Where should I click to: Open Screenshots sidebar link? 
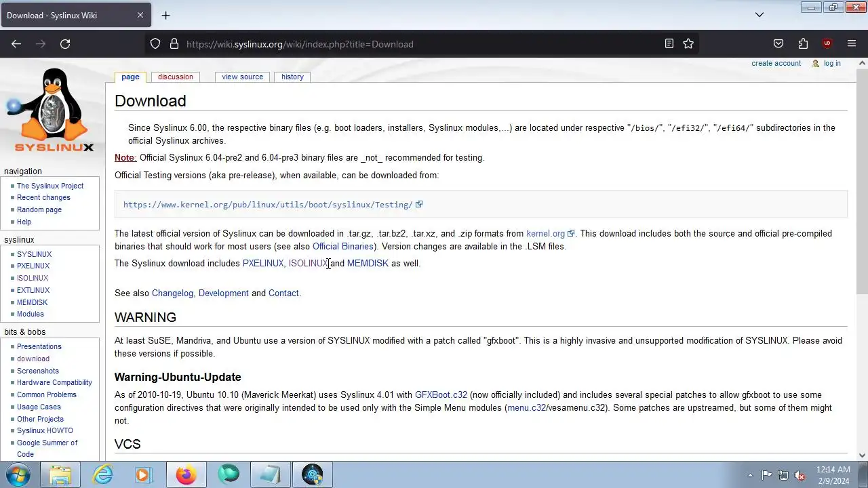38,371
